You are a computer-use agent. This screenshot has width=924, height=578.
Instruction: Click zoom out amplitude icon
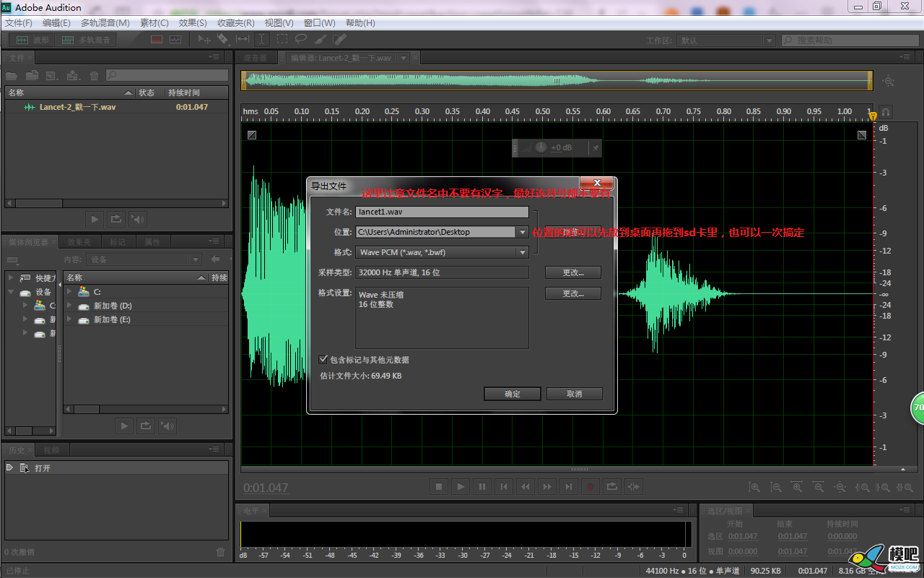[776, 488]
